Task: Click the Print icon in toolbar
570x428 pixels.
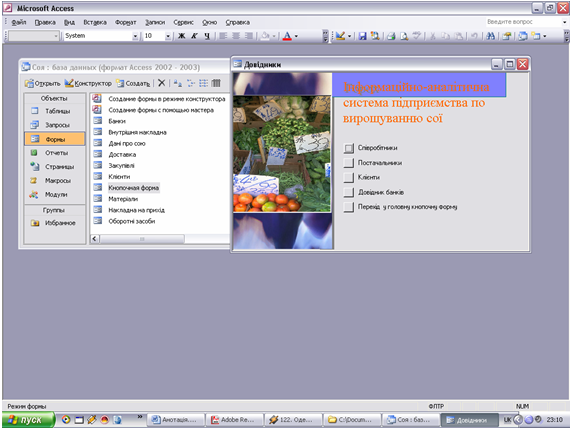Action: [x=391, y=36]
